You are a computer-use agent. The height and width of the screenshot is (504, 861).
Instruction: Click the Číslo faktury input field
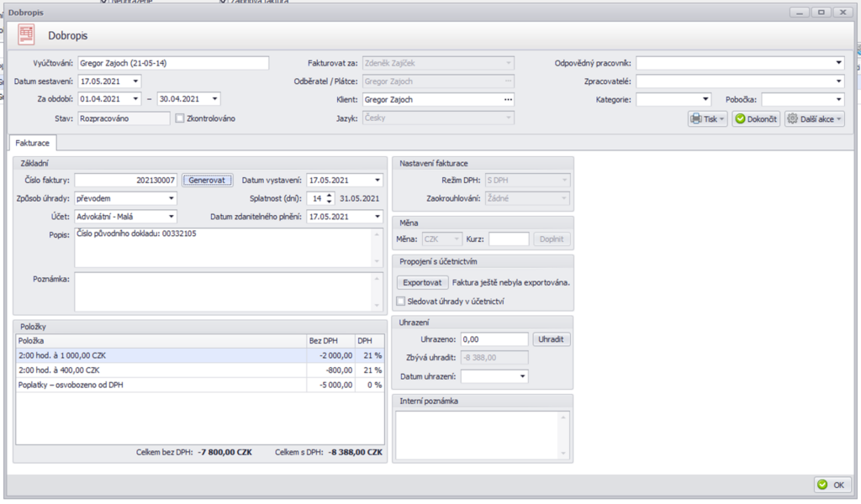coord(126,181)
